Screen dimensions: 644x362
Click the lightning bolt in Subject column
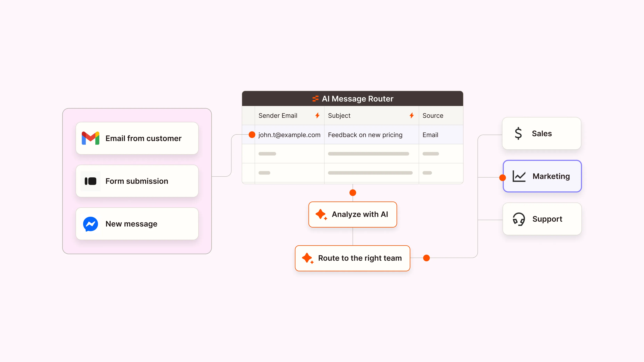click(411, 115)
